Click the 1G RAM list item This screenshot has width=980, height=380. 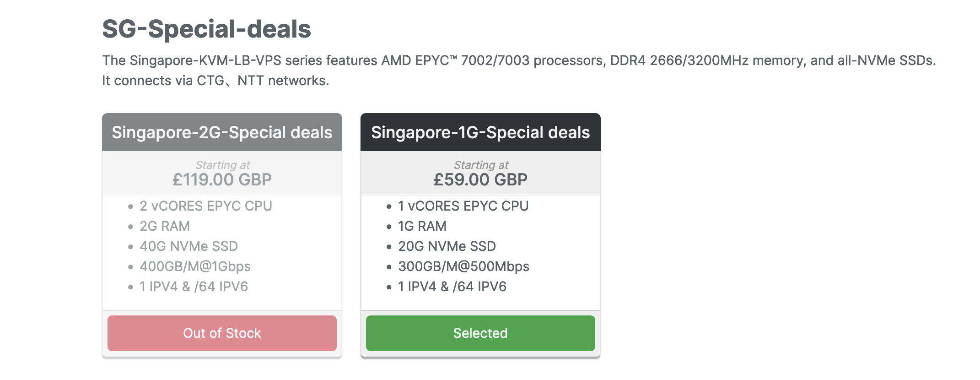422,226
